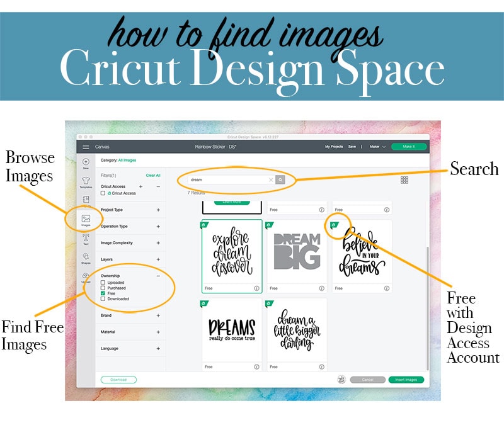Expand the Language filter
Viewport: 504px width, 425px height.
tap(158, 348)
